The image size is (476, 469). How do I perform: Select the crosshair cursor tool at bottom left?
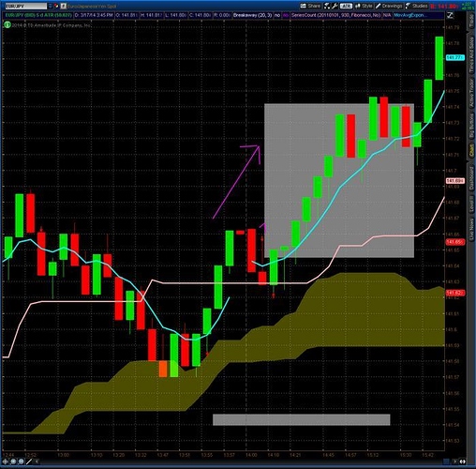pyautogui.click(x=6, y=461)
